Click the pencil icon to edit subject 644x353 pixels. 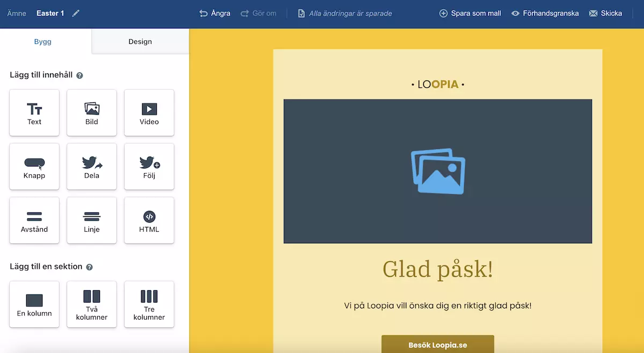(76, 13)
